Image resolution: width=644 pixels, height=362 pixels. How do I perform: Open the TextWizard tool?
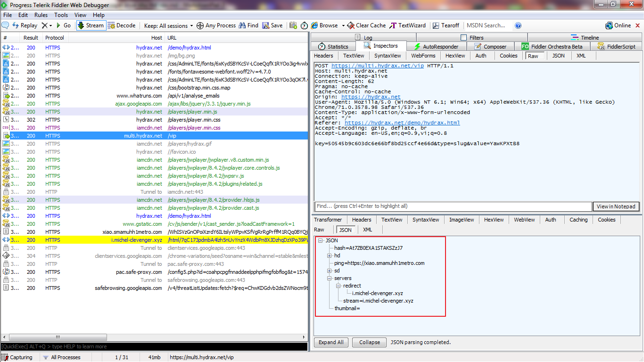coord(408,25)
